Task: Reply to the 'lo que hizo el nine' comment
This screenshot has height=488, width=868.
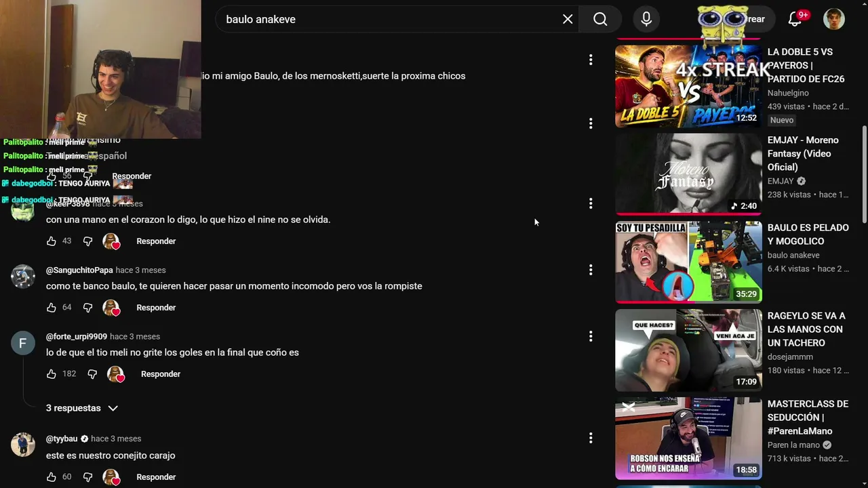Action: (x=156, y=241)
